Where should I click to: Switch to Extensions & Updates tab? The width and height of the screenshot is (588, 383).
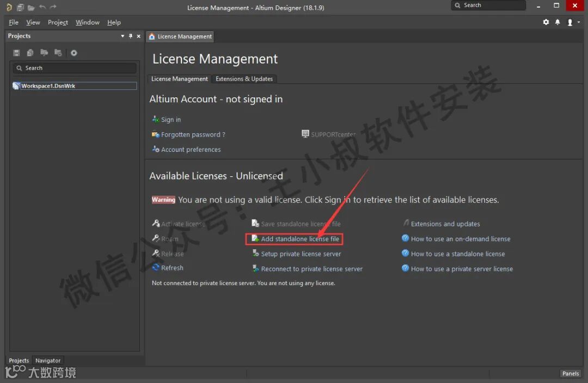(244, 79)
